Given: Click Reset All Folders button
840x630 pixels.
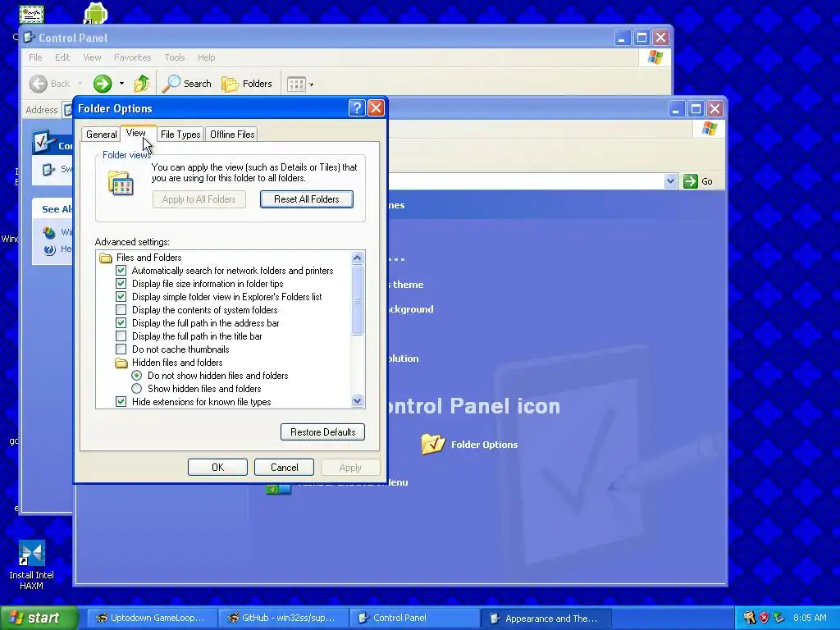Looking at the screenshot, I should (x=307, y=199).
